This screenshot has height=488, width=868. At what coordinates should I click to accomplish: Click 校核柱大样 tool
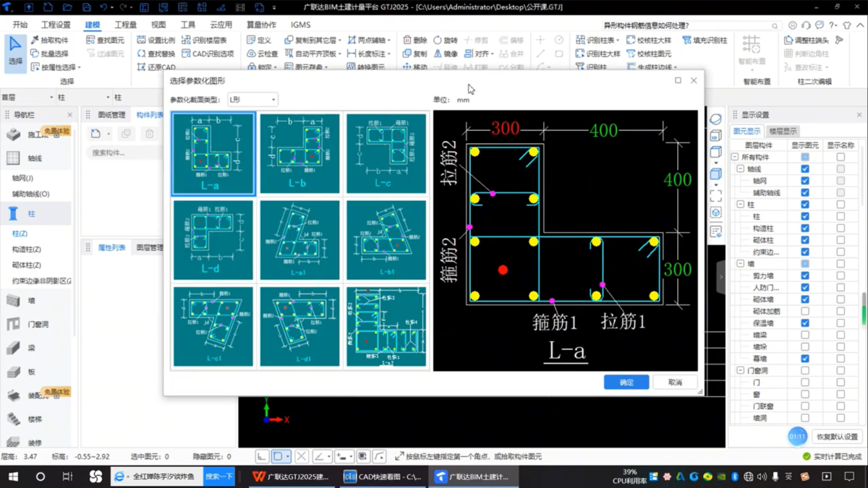click(x=649, y=40)
